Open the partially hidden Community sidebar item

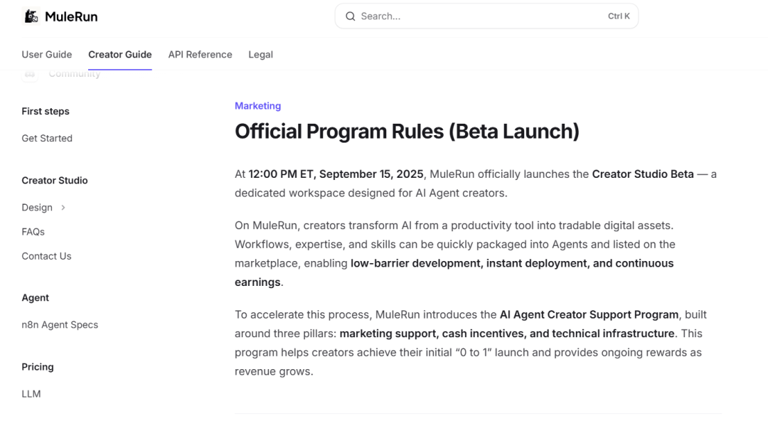coord(74,74)
